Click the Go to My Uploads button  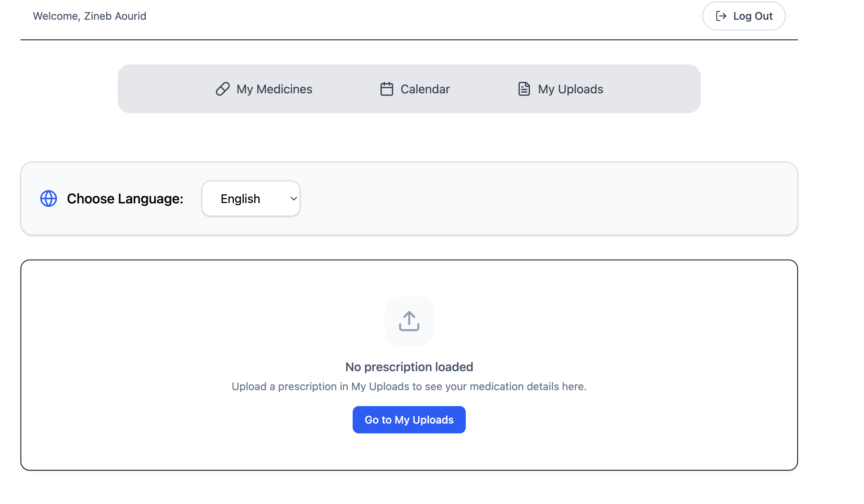(409, 420)
